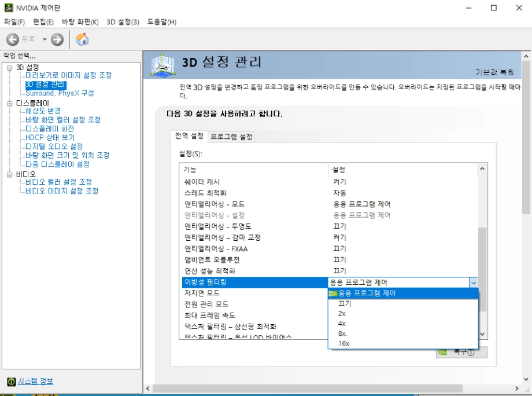The width and height of the screenshot is (532, 396).
Task: Click main panel vertical scrollbar thumb
Action: tap(526, 138)
